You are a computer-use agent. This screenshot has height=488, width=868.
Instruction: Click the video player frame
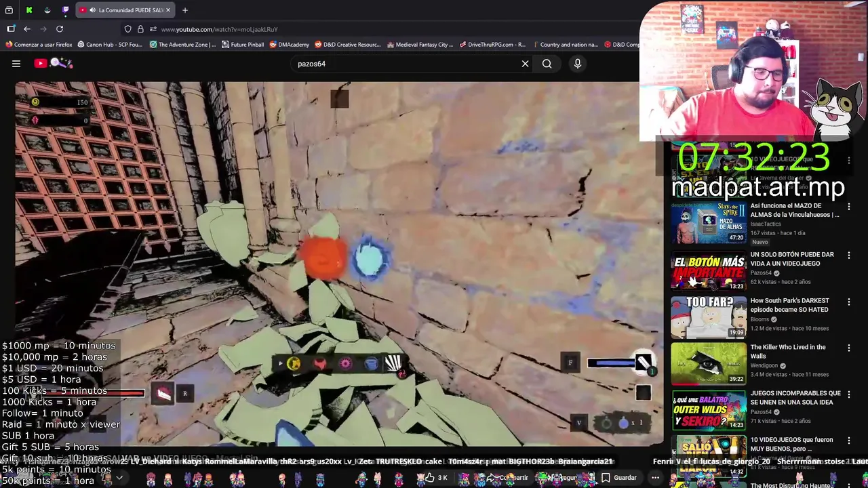[339, 264]
